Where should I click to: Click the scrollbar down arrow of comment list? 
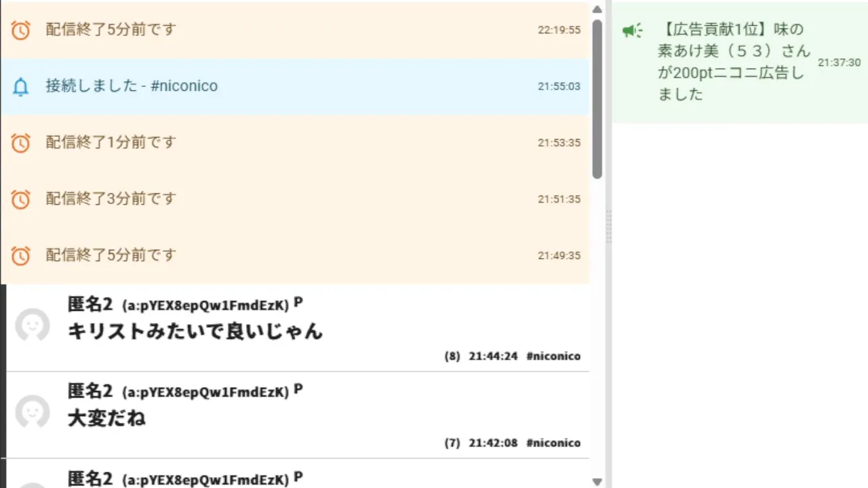pos(597,482)
